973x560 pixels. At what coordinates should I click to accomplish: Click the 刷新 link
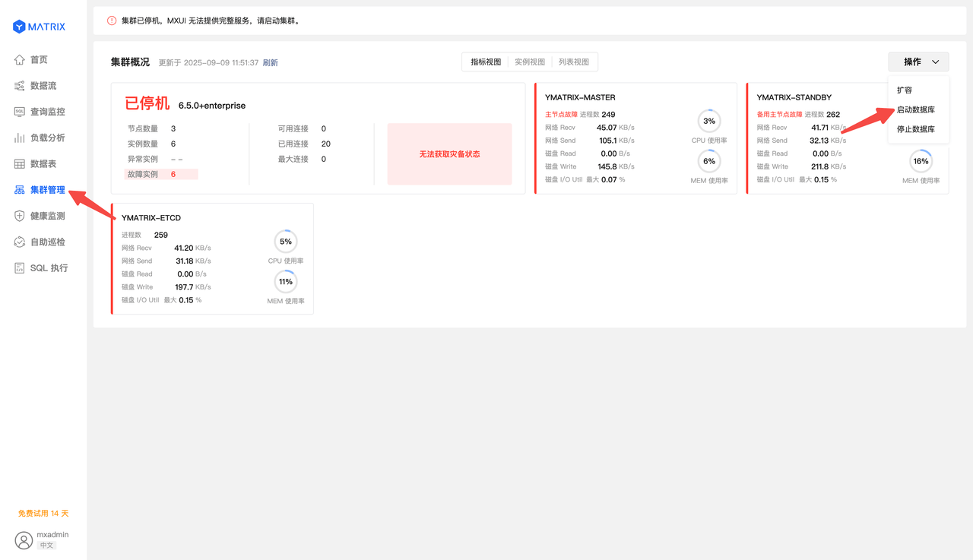(x=271, y=63)
